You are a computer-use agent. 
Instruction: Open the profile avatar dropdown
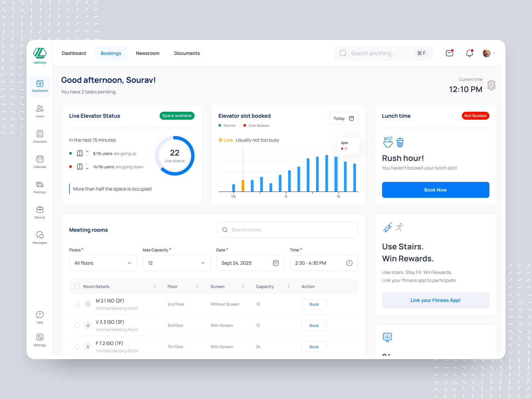(488, 53)
